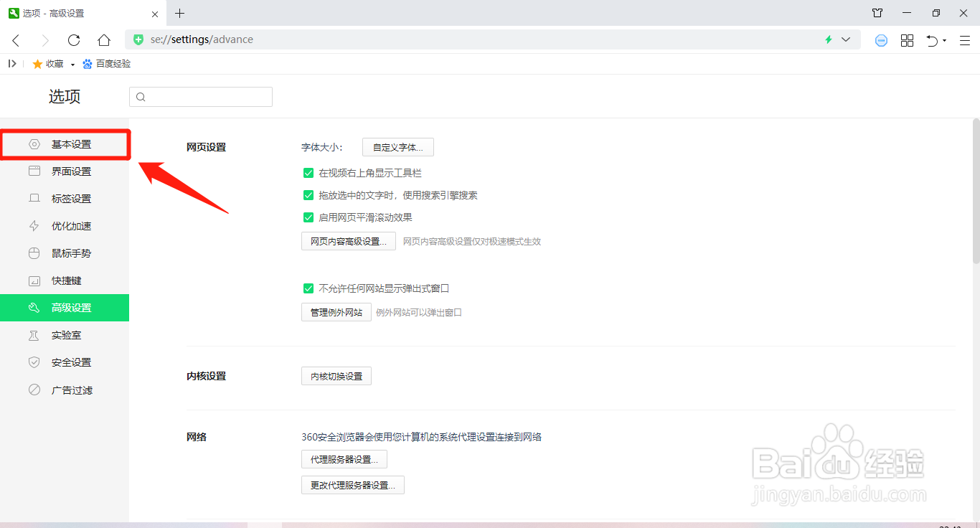Click the settings search input field
Image resolution: width=980 pixels, height=528 pixels.
[201, 96]
